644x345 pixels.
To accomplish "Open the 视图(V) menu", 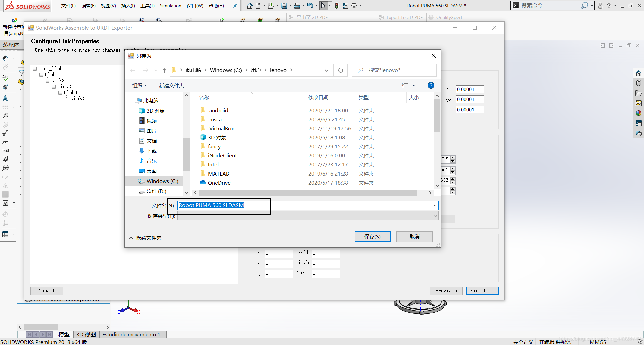I will coord(108,6).
